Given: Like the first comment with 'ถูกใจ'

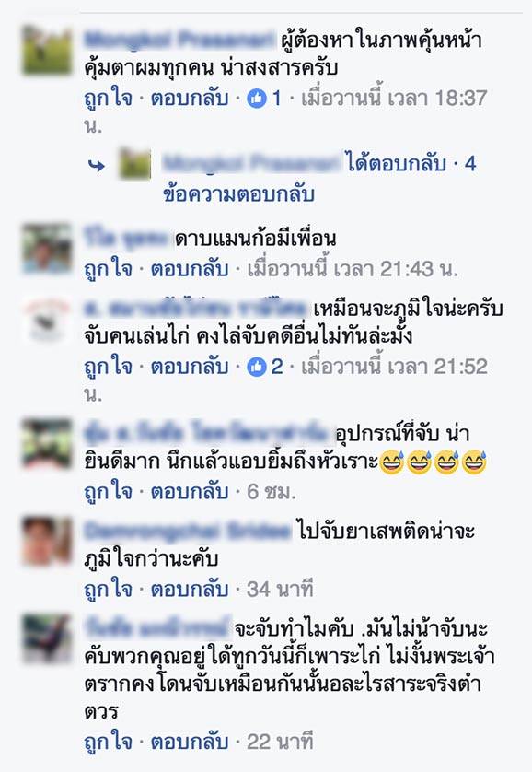Looking at the screenshot, I should (109, 99).
